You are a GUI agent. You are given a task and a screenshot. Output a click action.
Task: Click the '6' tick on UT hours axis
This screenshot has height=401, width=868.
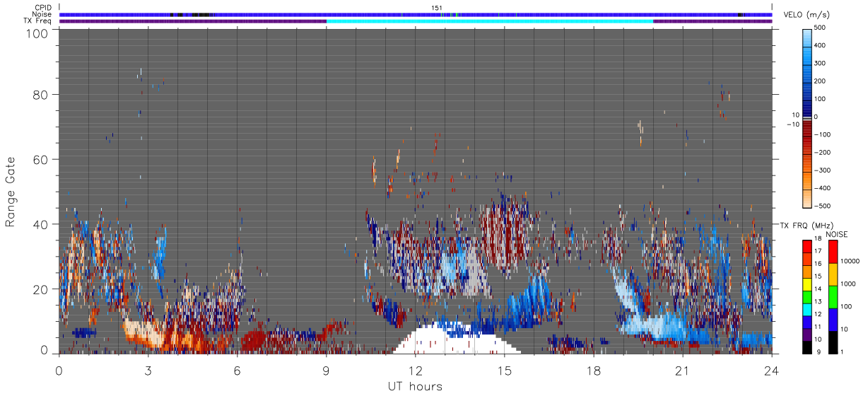pos(237,370)
